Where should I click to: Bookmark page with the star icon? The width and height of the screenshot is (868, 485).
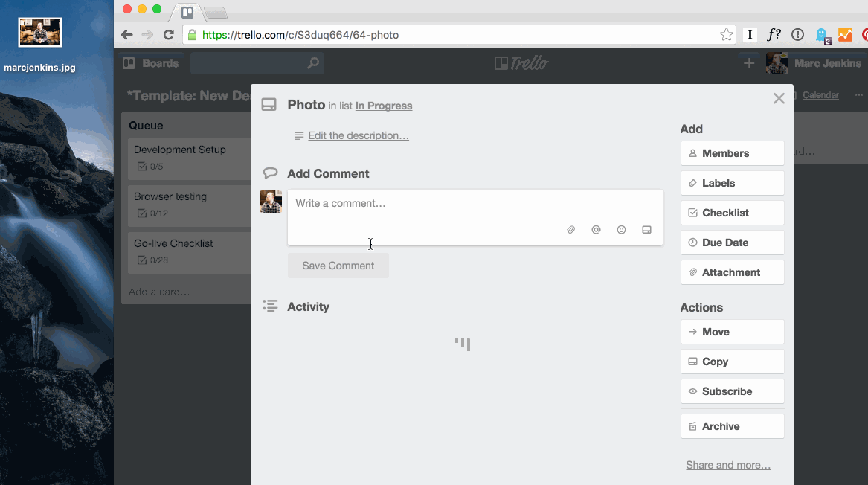726,34
